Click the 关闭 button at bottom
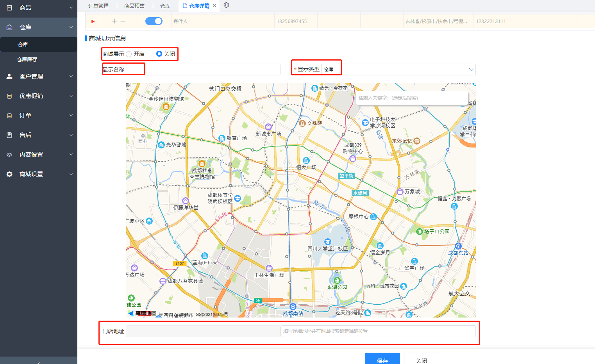This screenshot has height=364, width=595. pos(422,359)
